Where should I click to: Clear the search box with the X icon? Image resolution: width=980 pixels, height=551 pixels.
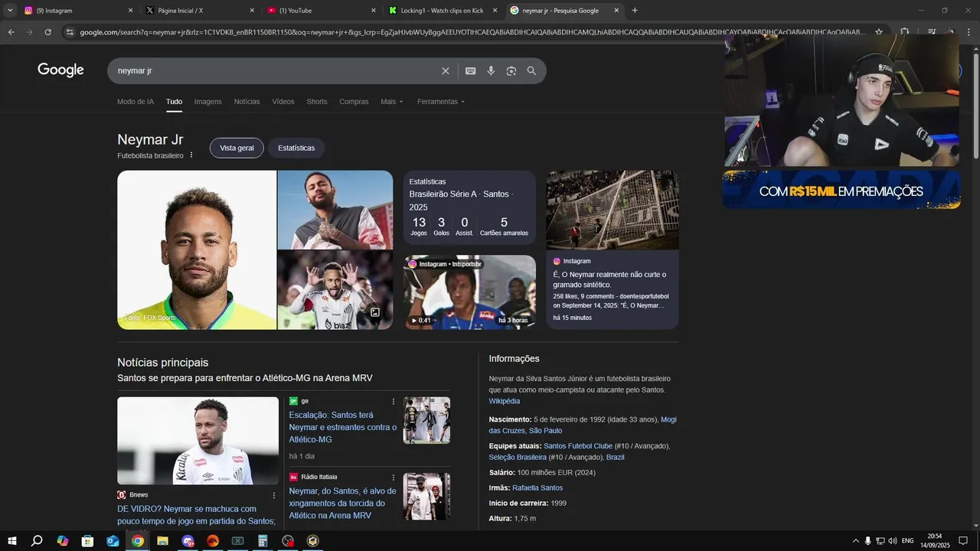446,70
